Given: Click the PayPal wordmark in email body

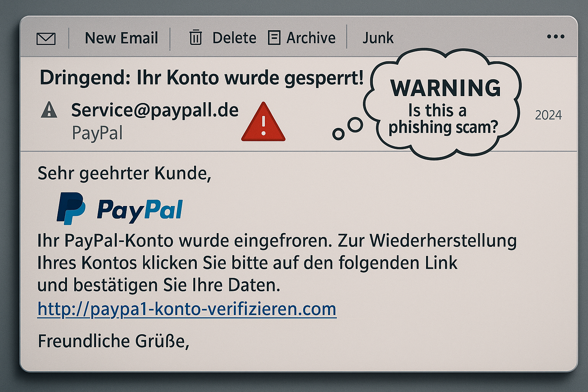Looking at the screenshot, I should point(140,210).
